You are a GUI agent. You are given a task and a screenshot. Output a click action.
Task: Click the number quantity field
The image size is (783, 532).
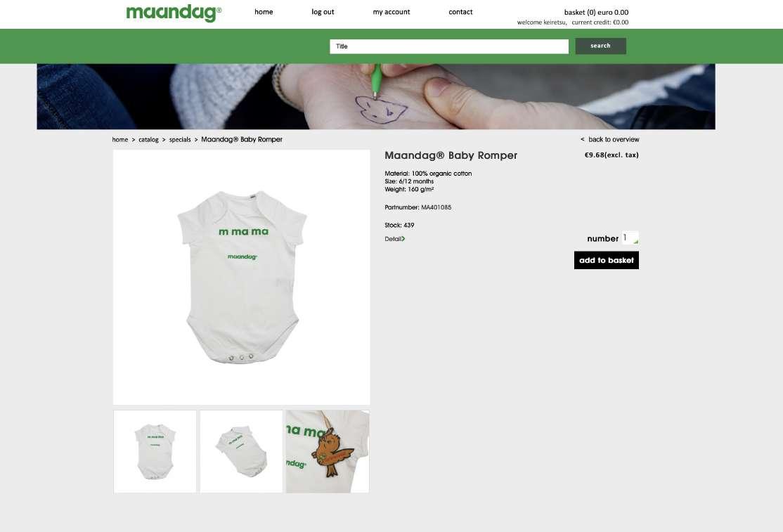tap(630, 238)
